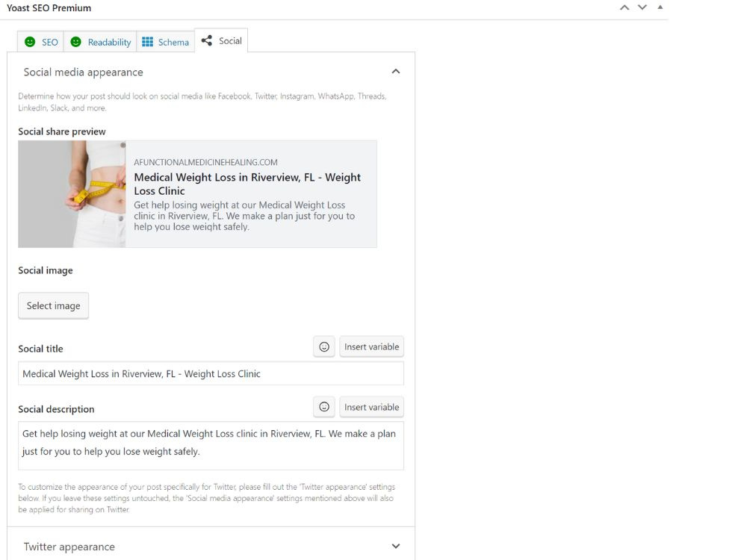Screen dimensions: 747x560
Task: Collapse the Social media appearance section
Action: coord(395,72)
